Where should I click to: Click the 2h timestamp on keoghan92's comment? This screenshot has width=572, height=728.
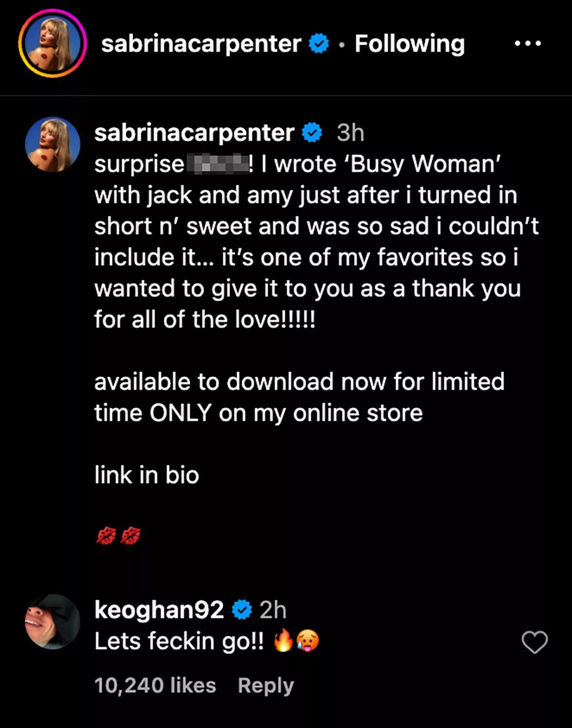[x=273, y=610]
